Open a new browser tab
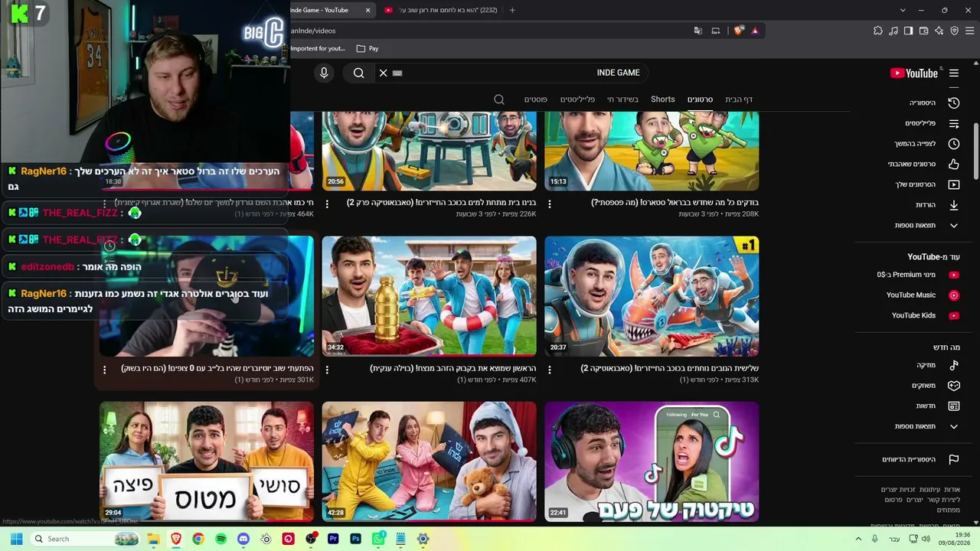The height and width of the screenshot is (551, 980). (x=512, y=10)
